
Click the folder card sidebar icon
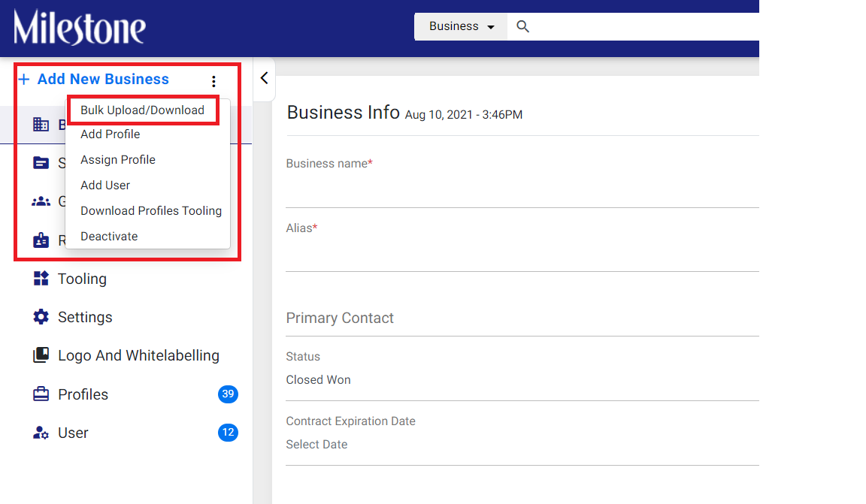pos(41,163)
